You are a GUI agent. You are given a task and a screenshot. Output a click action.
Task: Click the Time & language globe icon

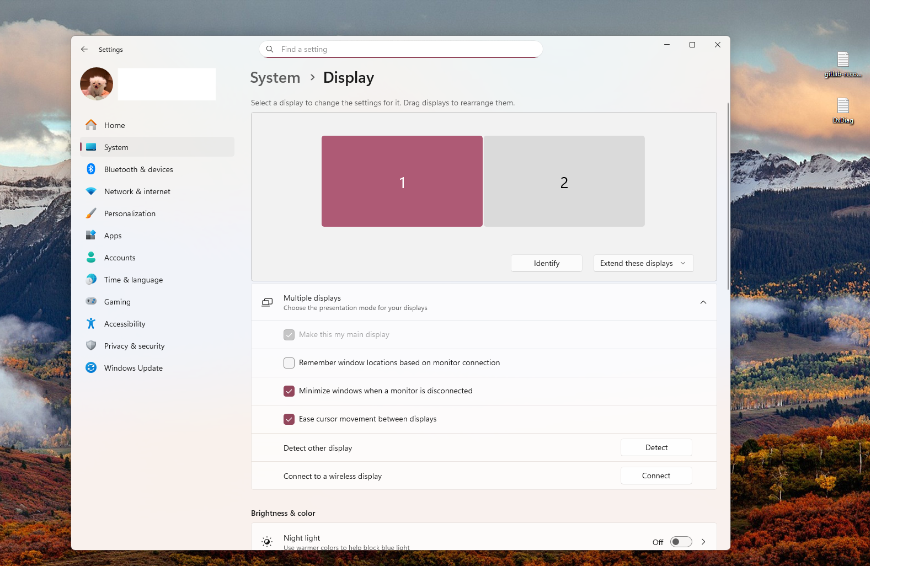91,280
